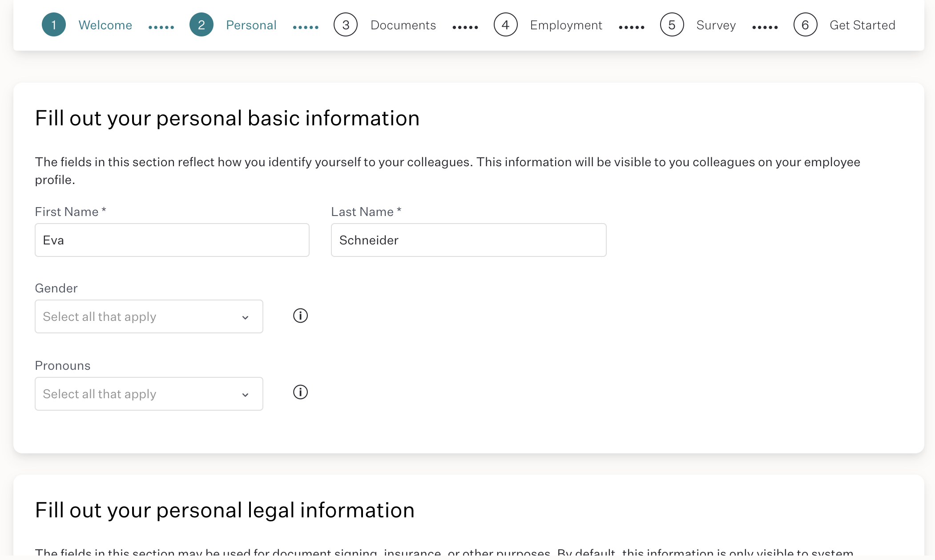
Task: Click the Pronouns info icon
Action: pyautogui.click(x=300, y=392)
